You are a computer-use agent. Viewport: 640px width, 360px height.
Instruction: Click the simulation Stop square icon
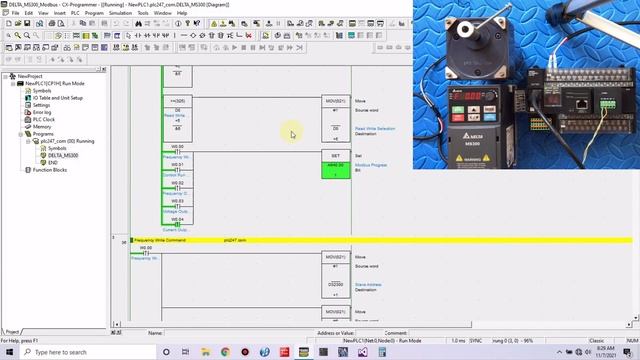pos(244,48)
